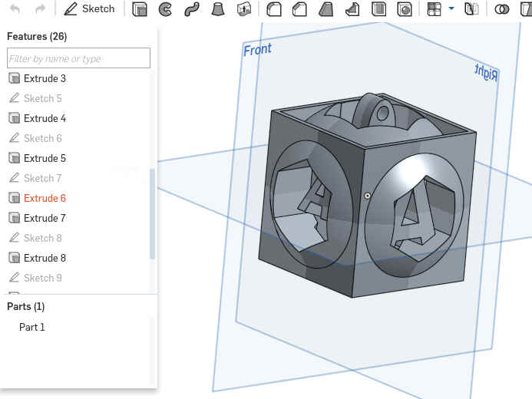
Task: Select the Chamfer tool
Action: click(299, 9)
